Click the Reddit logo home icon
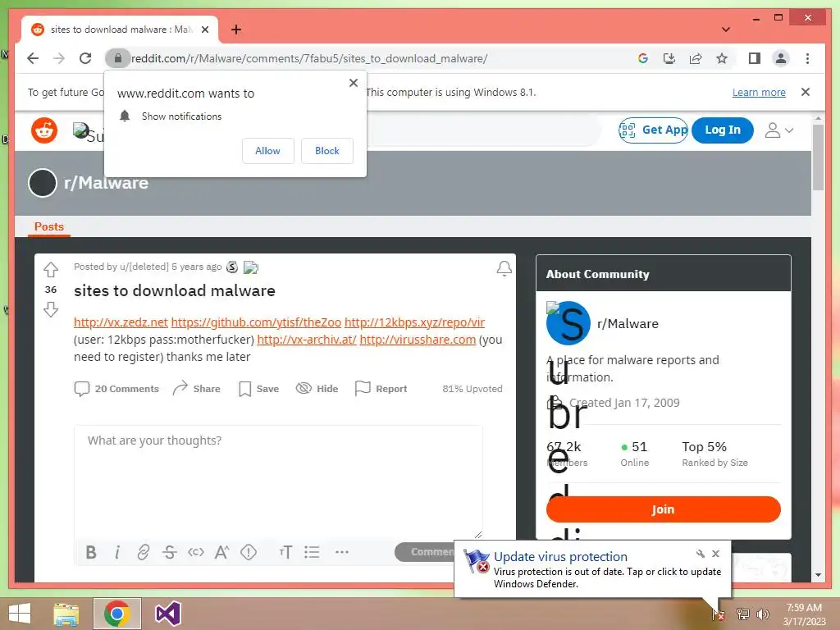 44,130
